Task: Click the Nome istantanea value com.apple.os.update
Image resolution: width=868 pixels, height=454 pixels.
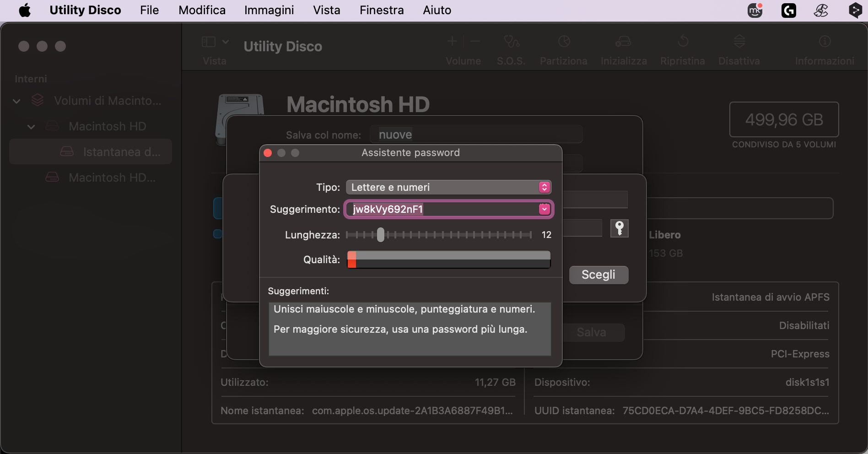Action: pyautogui.click(x=412, y=411)
